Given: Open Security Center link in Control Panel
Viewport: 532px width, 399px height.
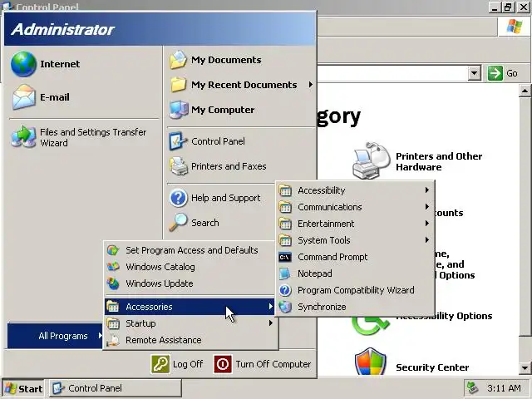Looking at the screenshot, I should coord(432,367).
